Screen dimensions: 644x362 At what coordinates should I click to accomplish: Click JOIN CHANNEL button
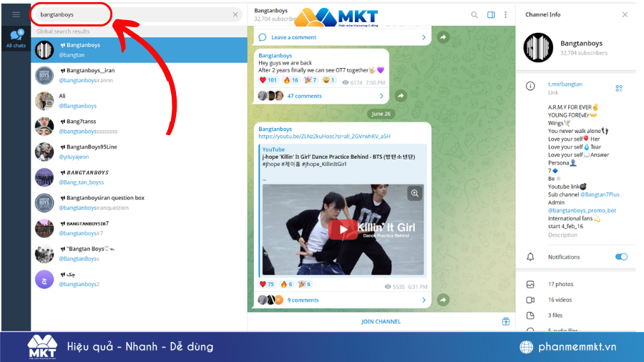pos(381,322)
